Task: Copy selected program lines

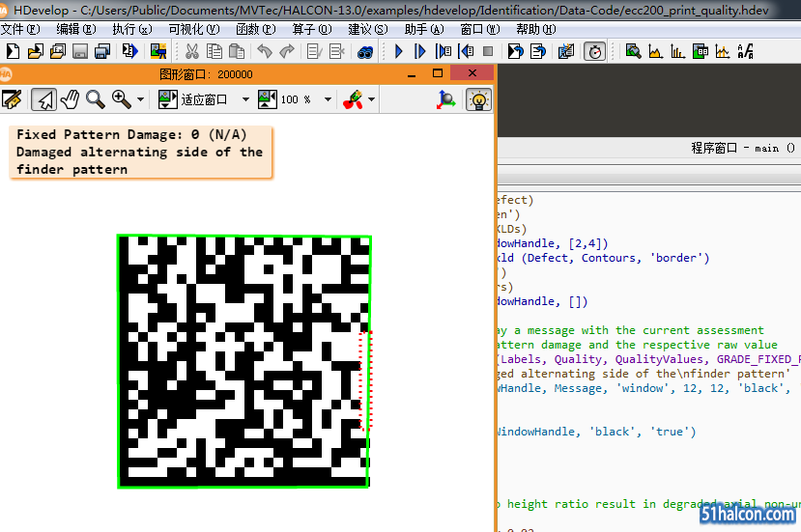Action: 215,51
